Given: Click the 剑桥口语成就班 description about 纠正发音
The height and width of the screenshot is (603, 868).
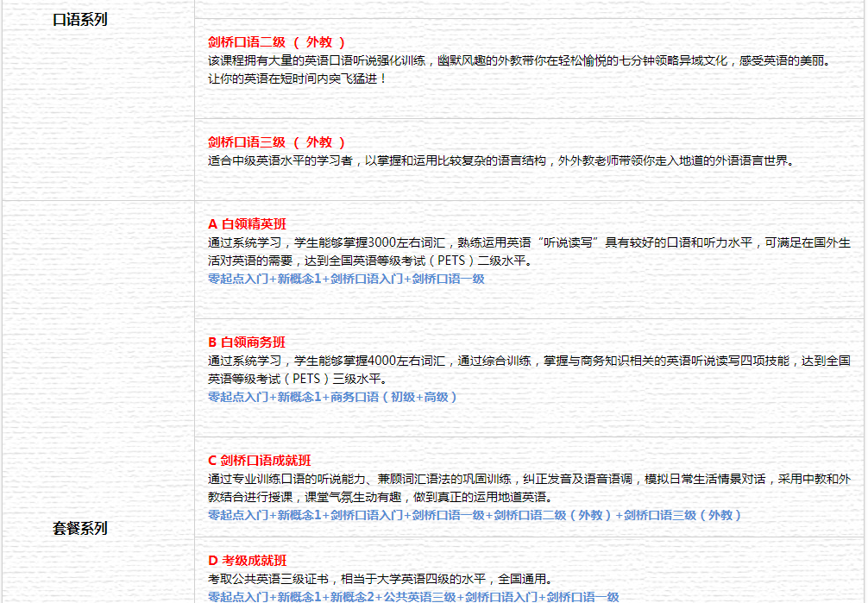Looking at the screenshot, I should tap(529, 487).
